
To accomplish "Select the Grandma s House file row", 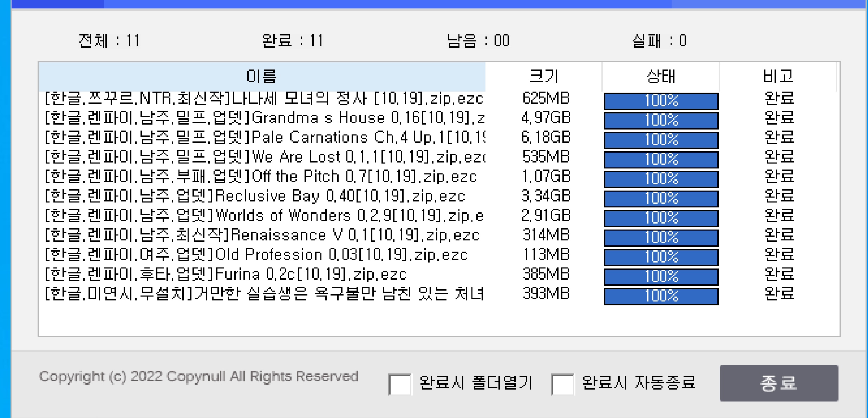I will coord(264,118).
